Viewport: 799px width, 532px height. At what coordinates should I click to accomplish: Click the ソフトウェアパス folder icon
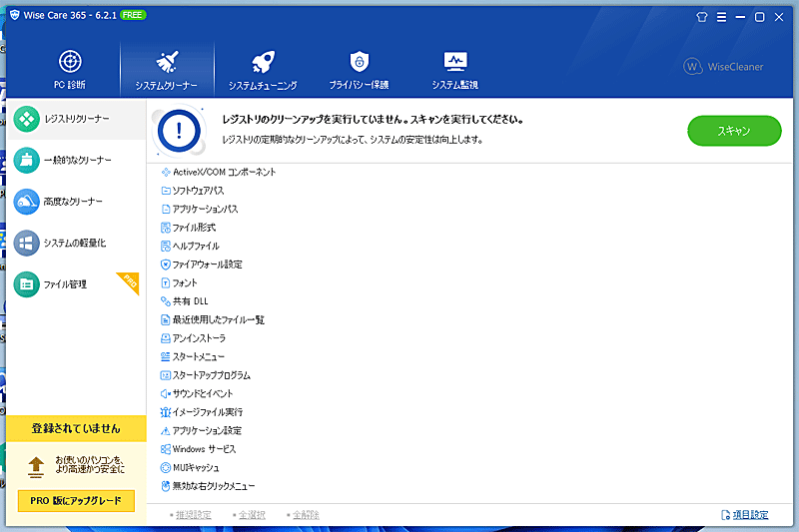[166, 191]
